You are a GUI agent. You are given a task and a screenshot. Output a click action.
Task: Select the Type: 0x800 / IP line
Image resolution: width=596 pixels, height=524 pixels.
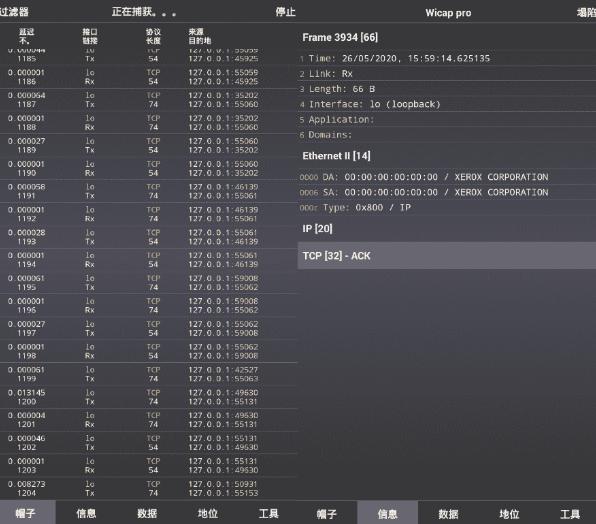coord(447,207)
